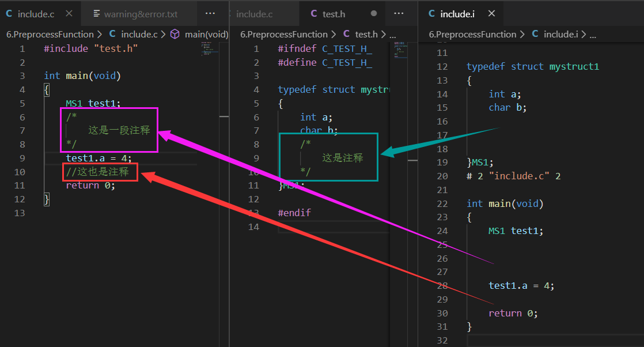Click line number 13 in include.c gutter
The height and width of the screenshot is (347, 644).
20,213
